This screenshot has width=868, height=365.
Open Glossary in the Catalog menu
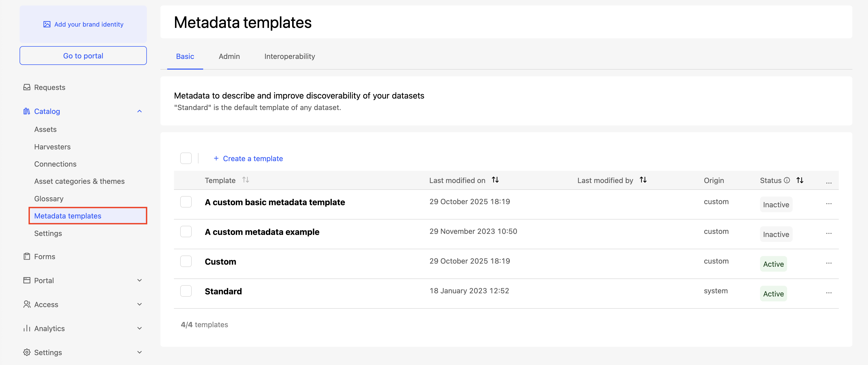tap(49, 199)
